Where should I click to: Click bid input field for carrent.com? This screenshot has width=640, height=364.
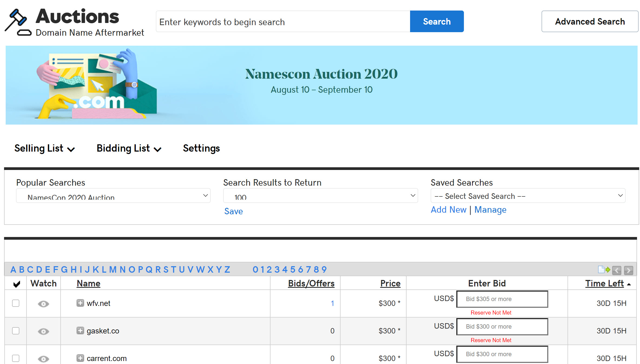click(x=502, y=354)
